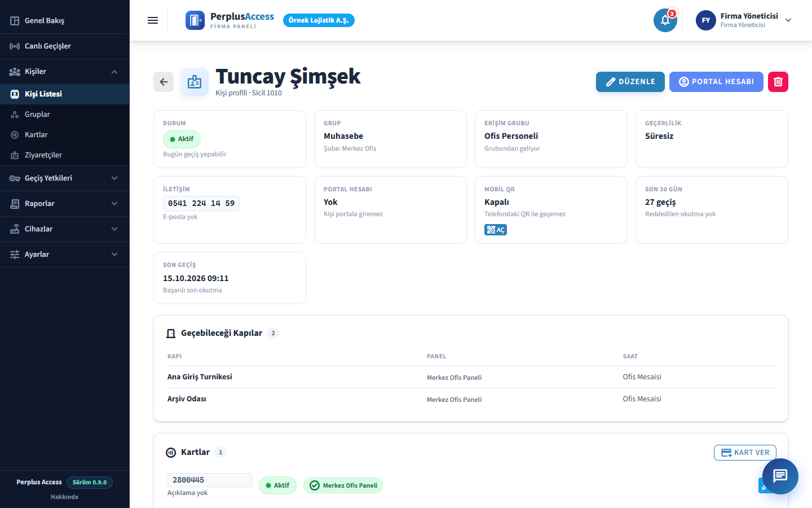The width and height of the screenshot is (812, 508).
Task: Open Gruplar submenu item
Action: coord(65,115)
